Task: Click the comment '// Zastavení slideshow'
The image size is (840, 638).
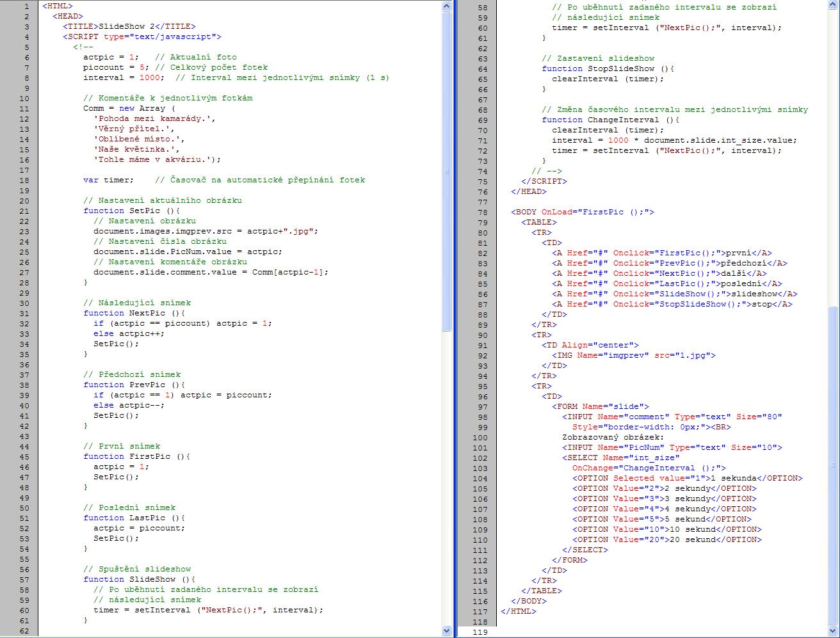Action: (598, 58)
